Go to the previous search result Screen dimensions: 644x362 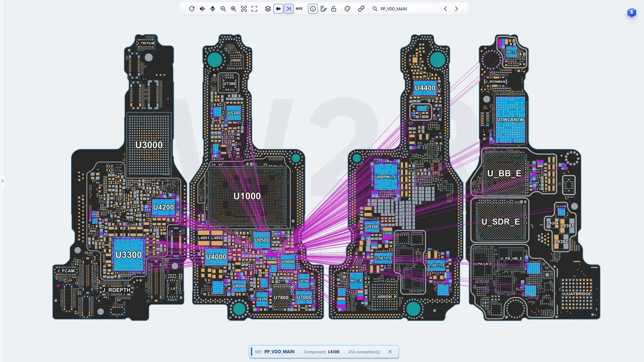click(446, 8)
